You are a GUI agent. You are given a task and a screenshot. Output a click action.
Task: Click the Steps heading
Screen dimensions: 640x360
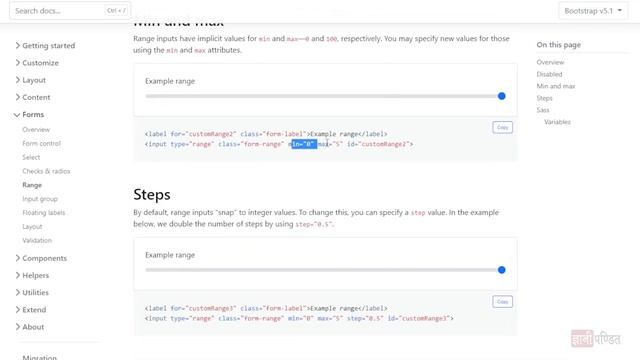coord(152,195)
